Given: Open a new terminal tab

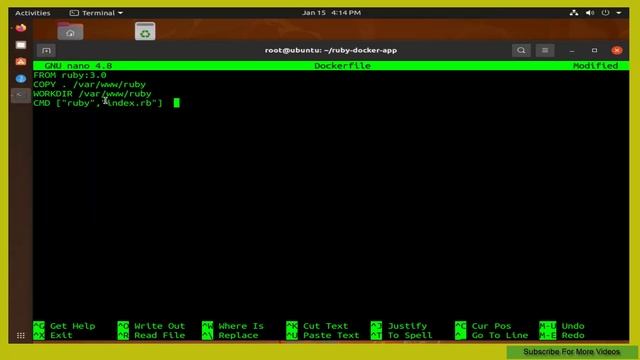Looking at the screenshot, I should 46,51.
